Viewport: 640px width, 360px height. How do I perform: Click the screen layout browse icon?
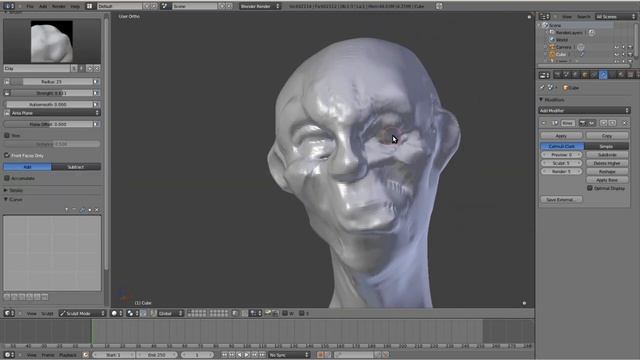[x=89, y=6]
